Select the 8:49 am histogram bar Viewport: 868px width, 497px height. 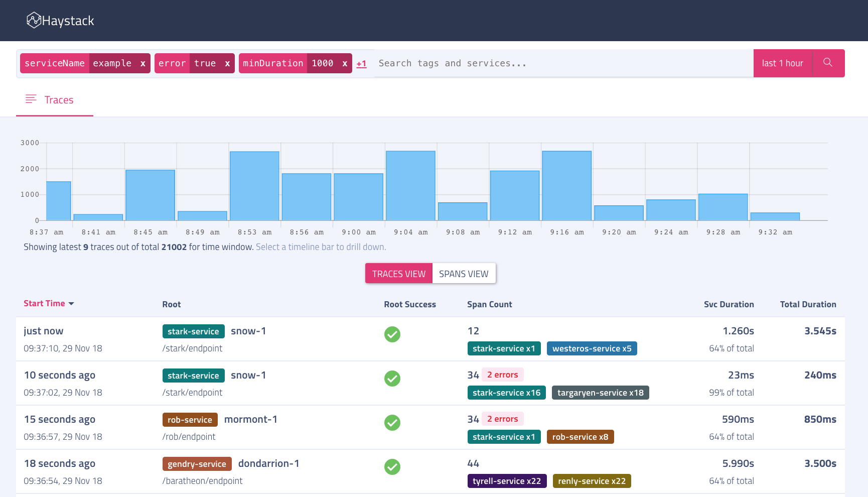[x=203, y=216]
